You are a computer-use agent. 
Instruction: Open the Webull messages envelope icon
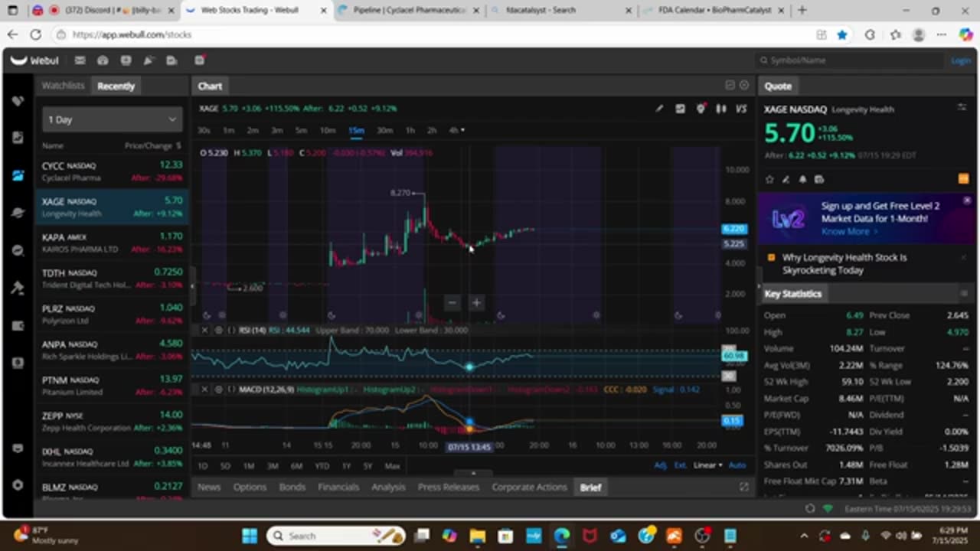[x=80, y=60]
